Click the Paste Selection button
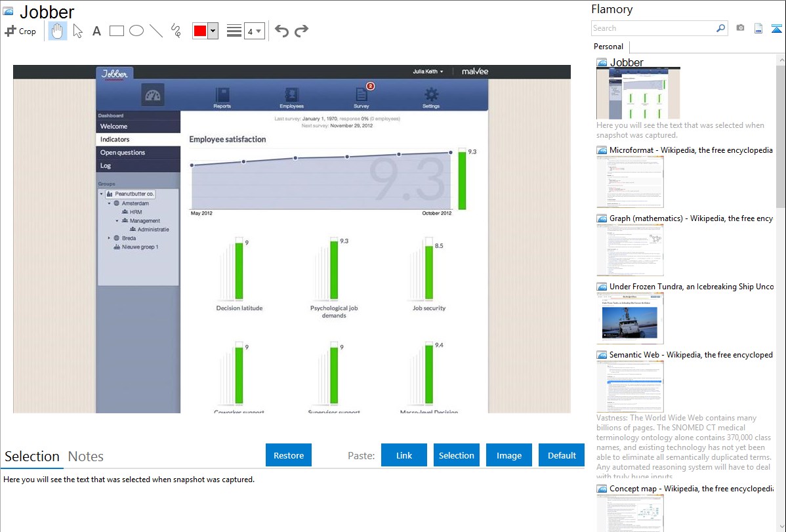Screen dimensions: 786x532 pyautogui.click(x=457, y=455)
